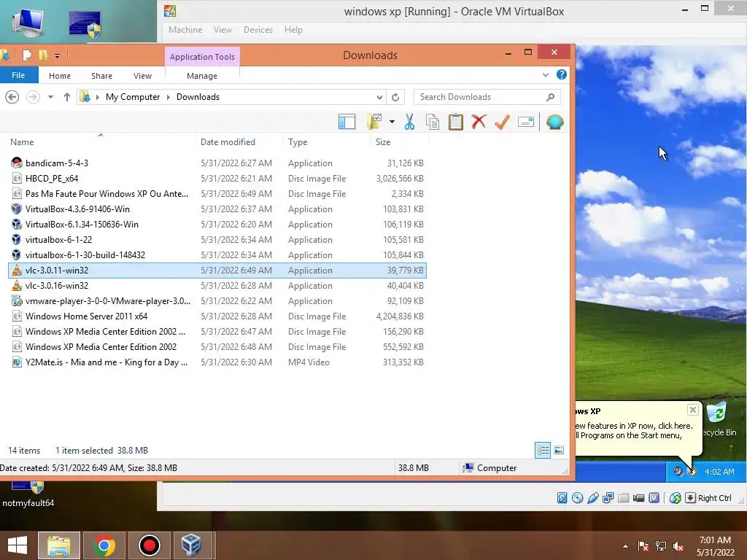747x560 pixels.
Task: Click VirtualBox video capture indicator
Action: pyautogui.click(x=639, y=498)
